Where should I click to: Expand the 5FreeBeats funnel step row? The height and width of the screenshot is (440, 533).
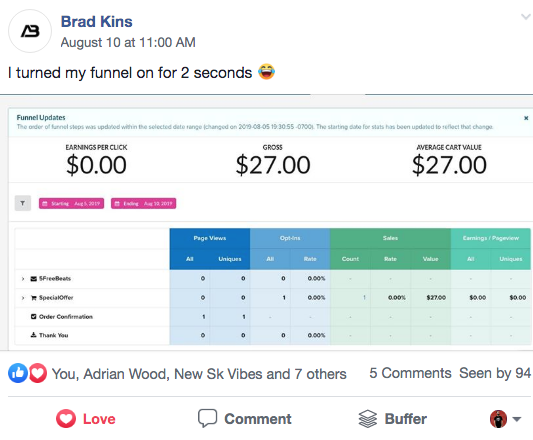coord(23,279)
